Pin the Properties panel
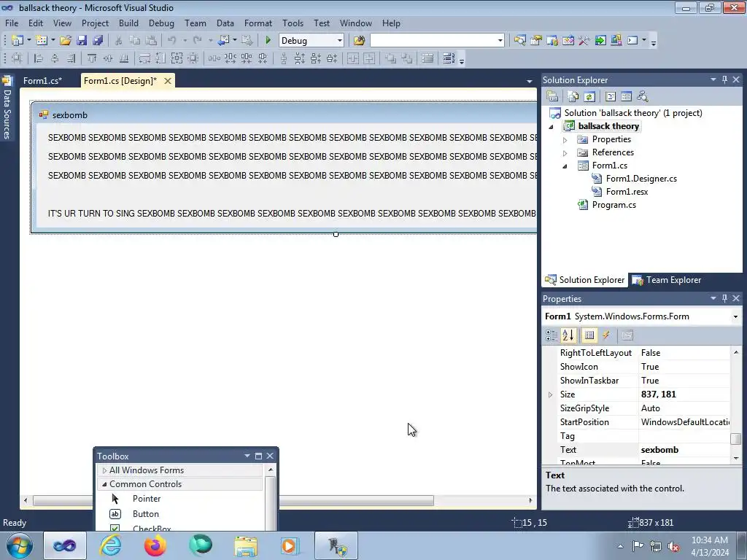This screenshot has width=747, height=560. [724, 298]
